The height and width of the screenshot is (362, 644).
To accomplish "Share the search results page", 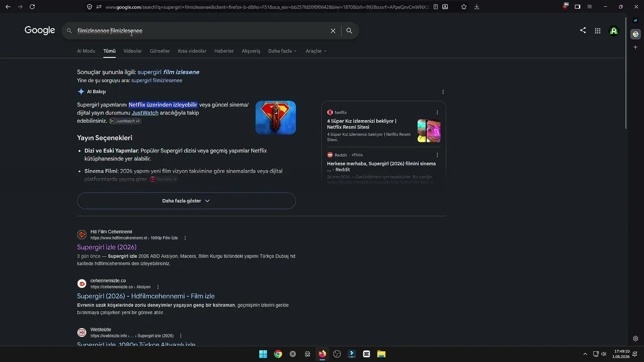I will tap(583, 30).
